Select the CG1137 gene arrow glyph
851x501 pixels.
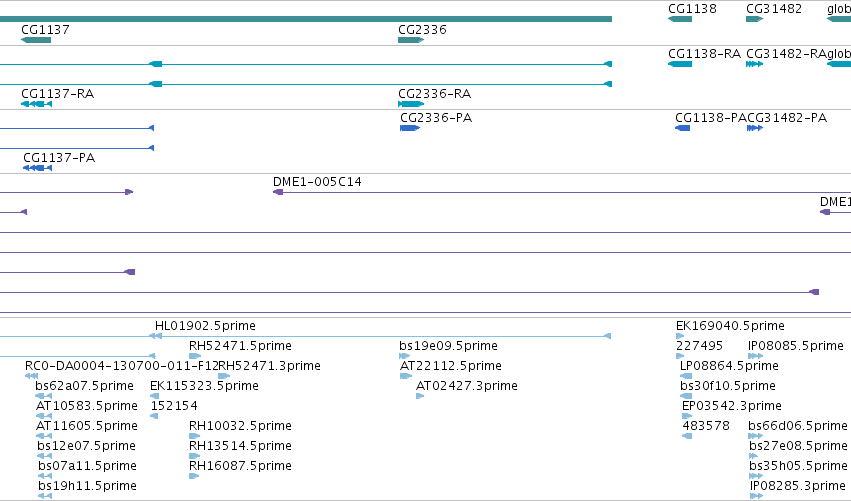(x=36, y=40)
